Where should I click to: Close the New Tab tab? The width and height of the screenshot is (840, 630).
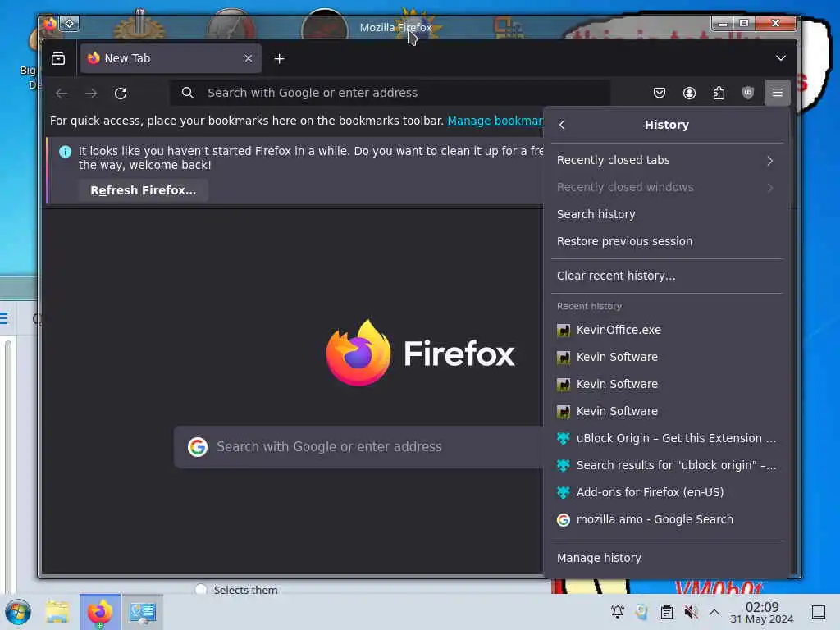pos(248,58)
